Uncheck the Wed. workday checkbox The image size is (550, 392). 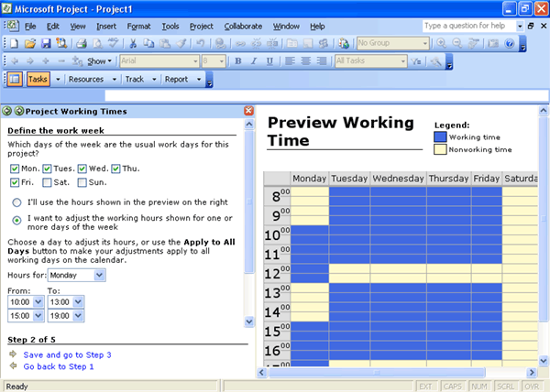pyautogui.click(x=82, y=169)
